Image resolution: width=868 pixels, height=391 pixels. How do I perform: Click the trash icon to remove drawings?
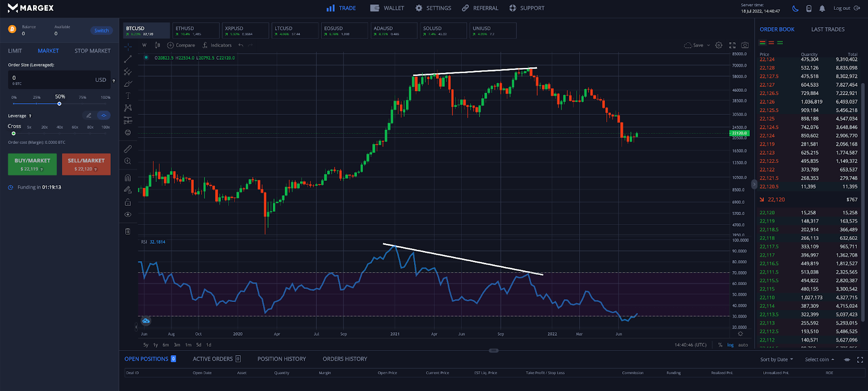tap(128, 231)
